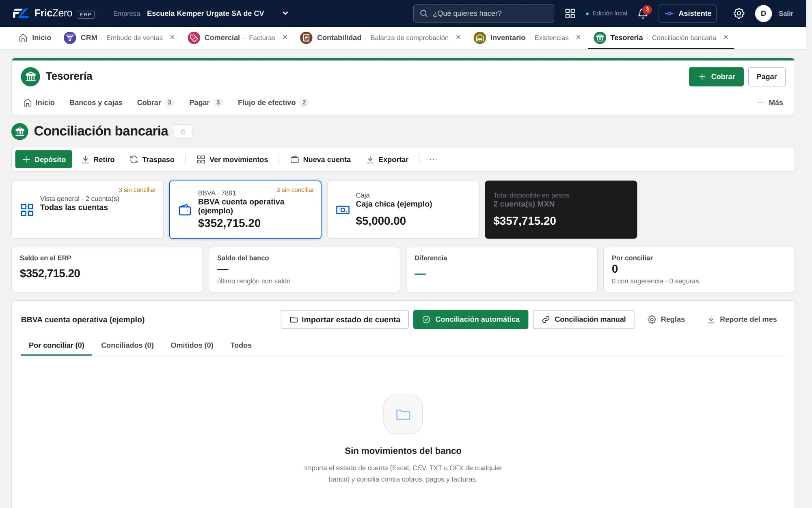The image size is (812, 508).
Task: Click the '0 con sugerencia · 0 seguras' text
Action: pyautogui.click(x=655, y=281)
